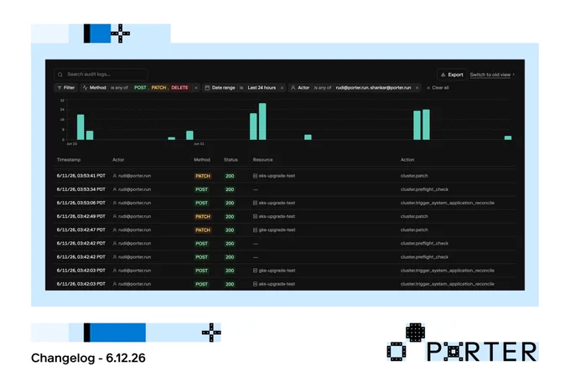Sort by the Method column header

(x=202, y=160)
